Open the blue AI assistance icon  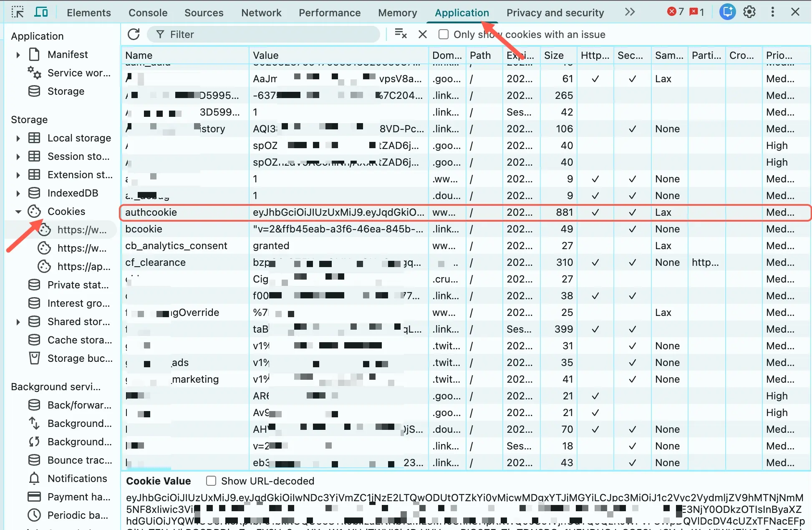click(727, 12)
